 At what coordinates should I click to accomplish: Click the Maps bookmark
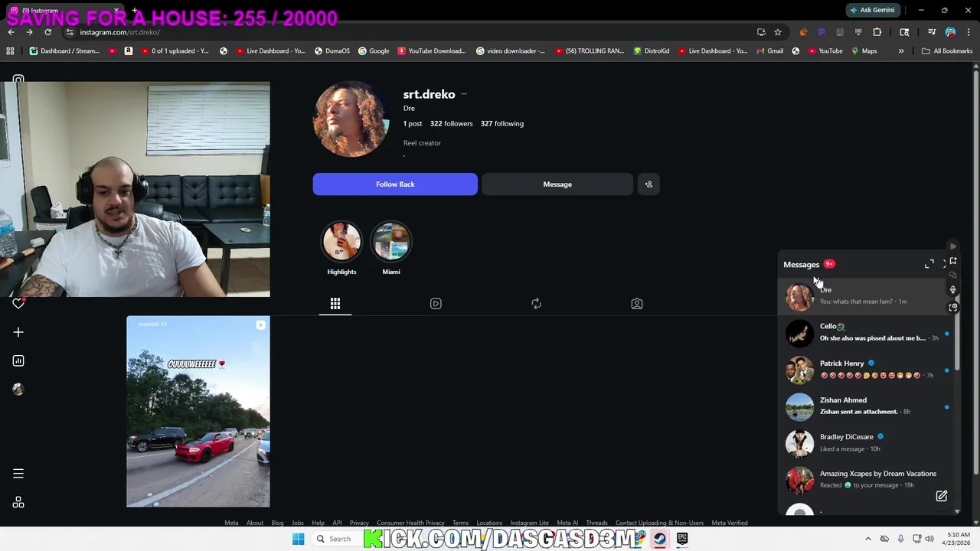pos(864,51)
